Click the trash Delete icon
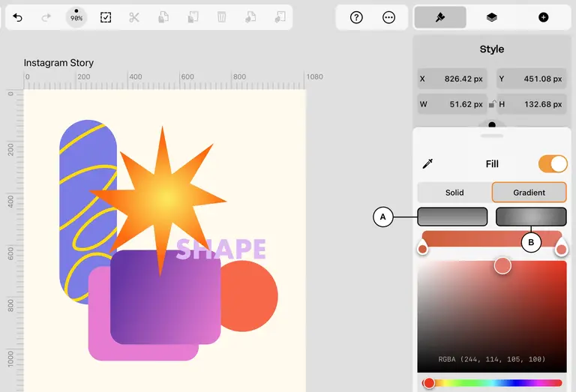This screenshot has width=576, height=392. [221, 17]
